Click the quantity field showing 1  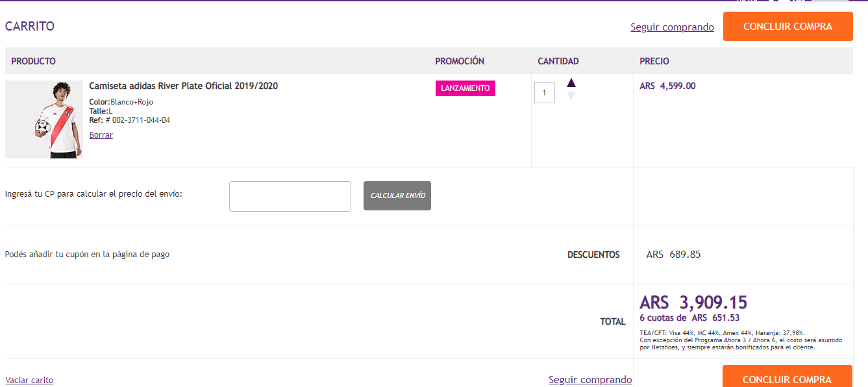pos(545,93)
